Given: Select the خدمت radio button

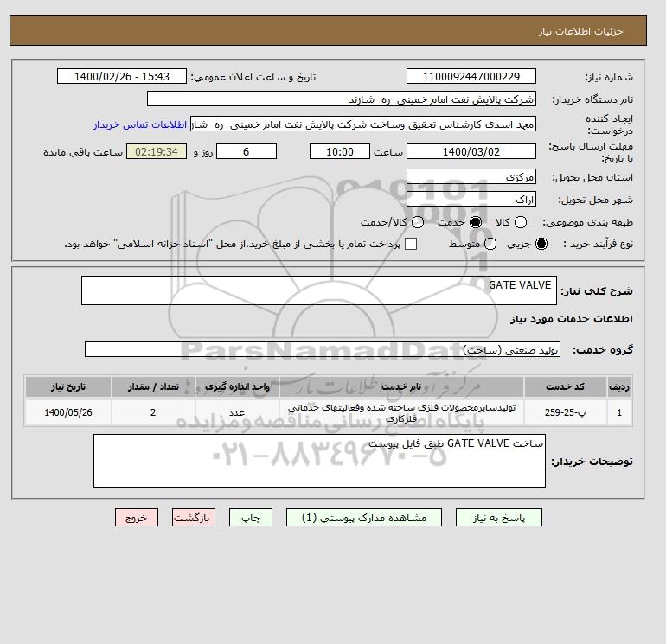Looking at the screenshot, I should (476, 222).
